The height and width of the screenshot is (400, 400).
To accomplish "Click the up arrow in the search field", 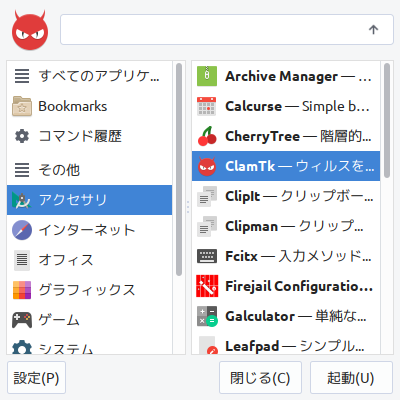I will click(x=373, y=30).
